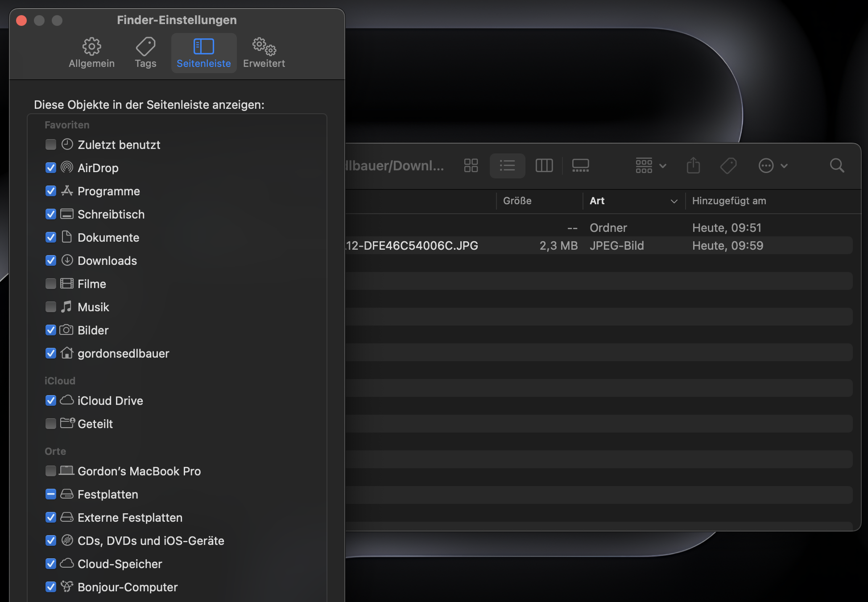Toggle the mixed Festplatten checkbox
Viewport: 868px width, 602px height.
(50, 494)
